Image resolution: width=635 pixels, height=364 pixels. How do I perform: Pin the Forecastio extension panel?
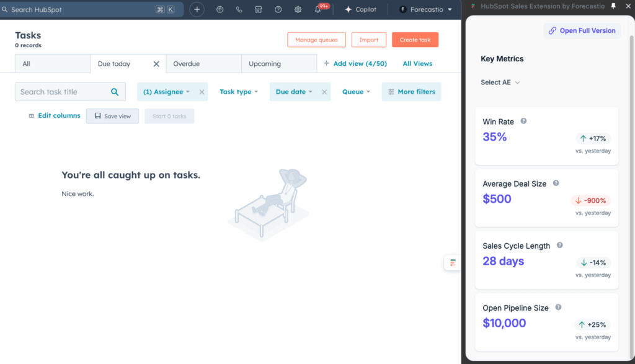click(613, 6)
